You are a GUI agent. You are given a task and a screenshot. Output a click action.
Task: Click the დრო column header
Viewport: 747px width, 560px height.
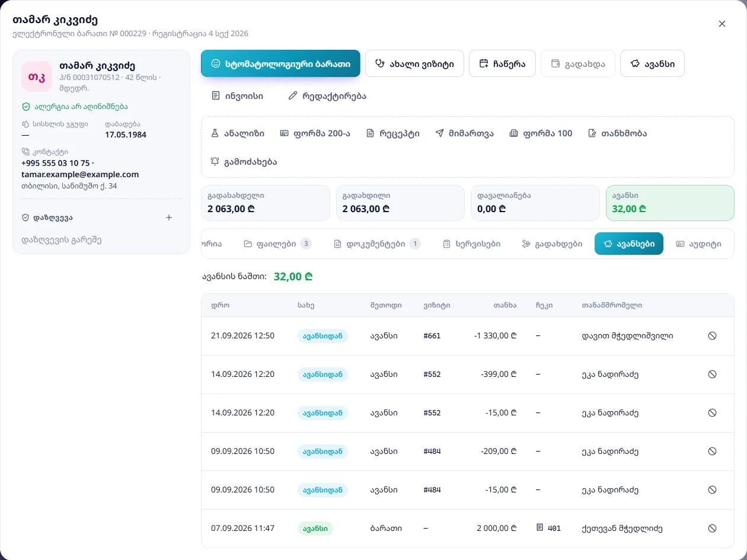(220, 305)
